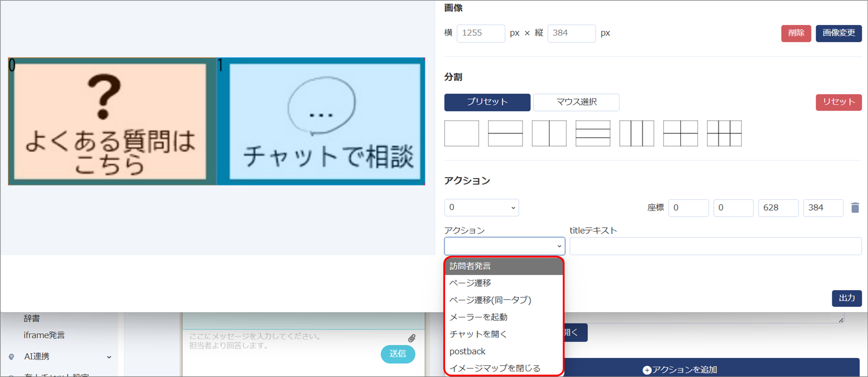Click the red 削除 button
The width and height of the screenshot is (868, 377).
coord(796,33)
